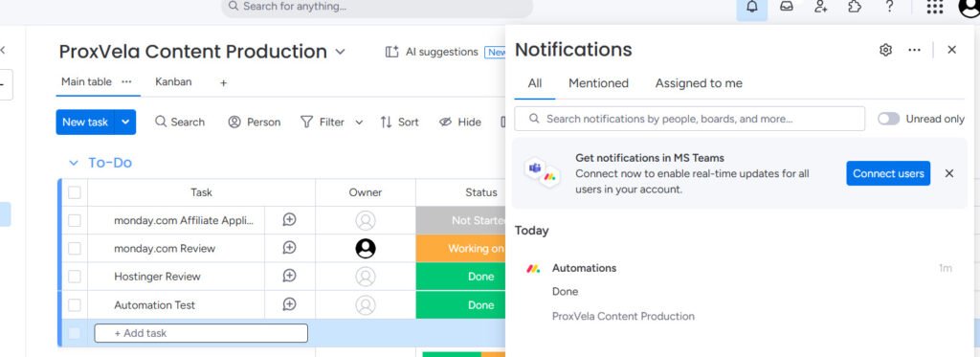Click ProxVela Content Production in notification

coord(623,317)
